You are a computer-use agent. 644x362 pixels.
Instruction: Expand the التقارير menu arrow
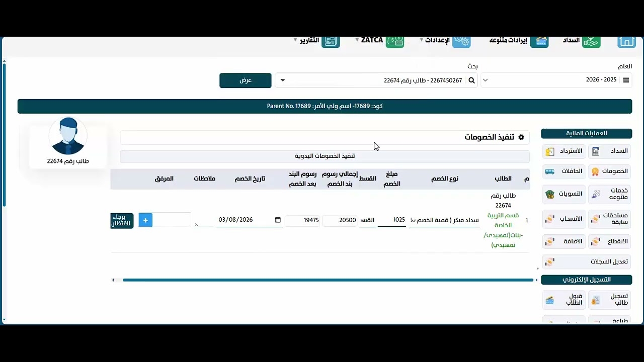pyautogui.click(x=295, y=40)
